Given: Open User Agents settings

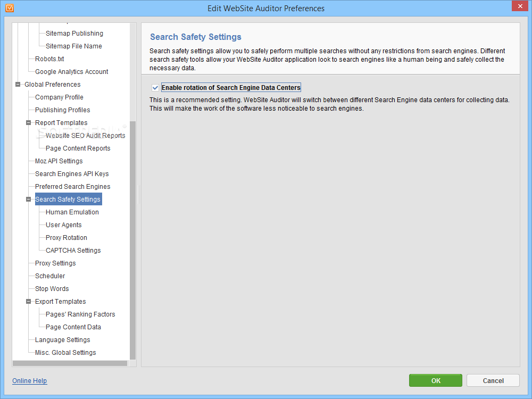Looking at the screenshot, I should [63, 225].
